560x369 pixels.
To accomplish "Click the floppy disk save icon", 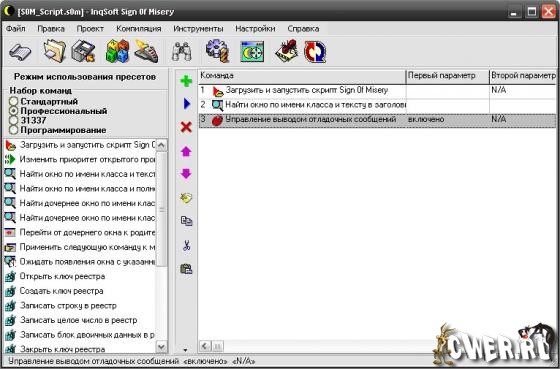I will tap(83, 51).
